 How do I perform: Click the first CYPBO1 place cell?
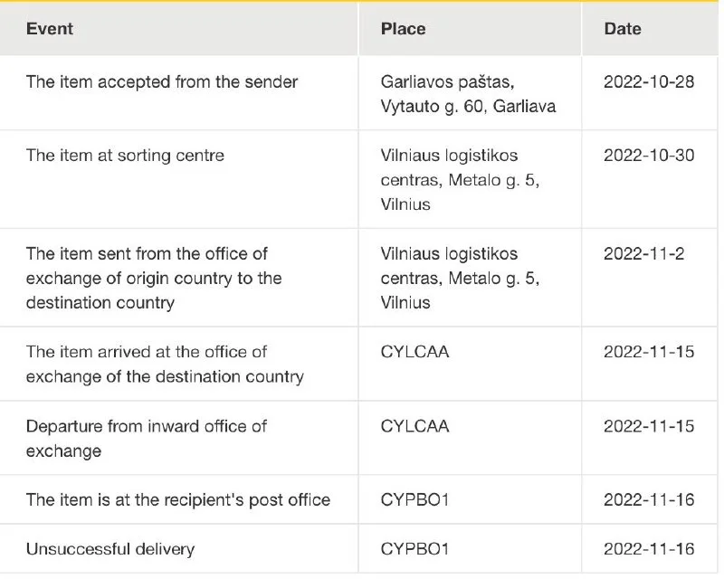(x=414, y=499)
